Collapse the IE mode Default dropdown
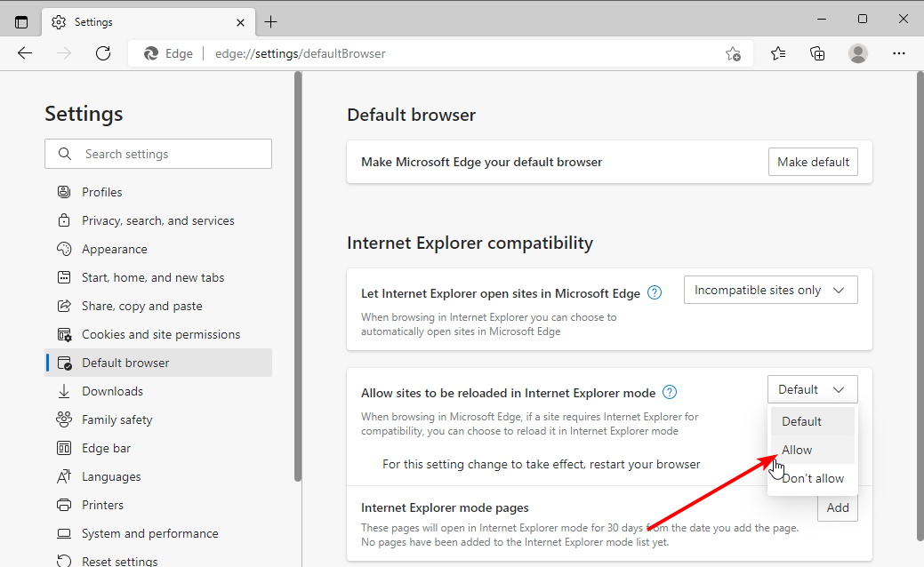The height and width of the screenshot is (567, 924). pos(812,390)
